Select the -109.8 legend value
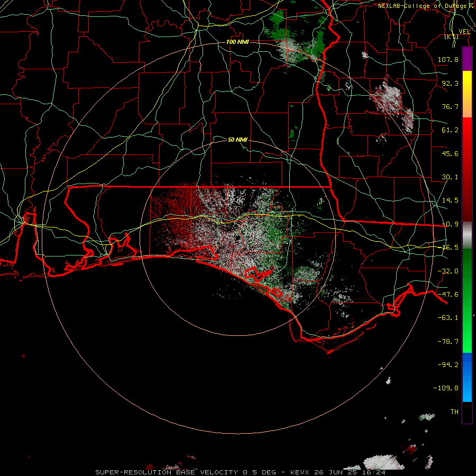The image size is (476, 476). click(x=446, y=388)
